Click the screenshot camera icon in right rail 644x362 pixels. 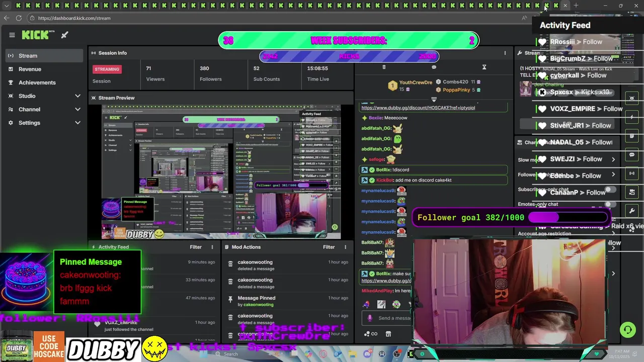(632, 98)
